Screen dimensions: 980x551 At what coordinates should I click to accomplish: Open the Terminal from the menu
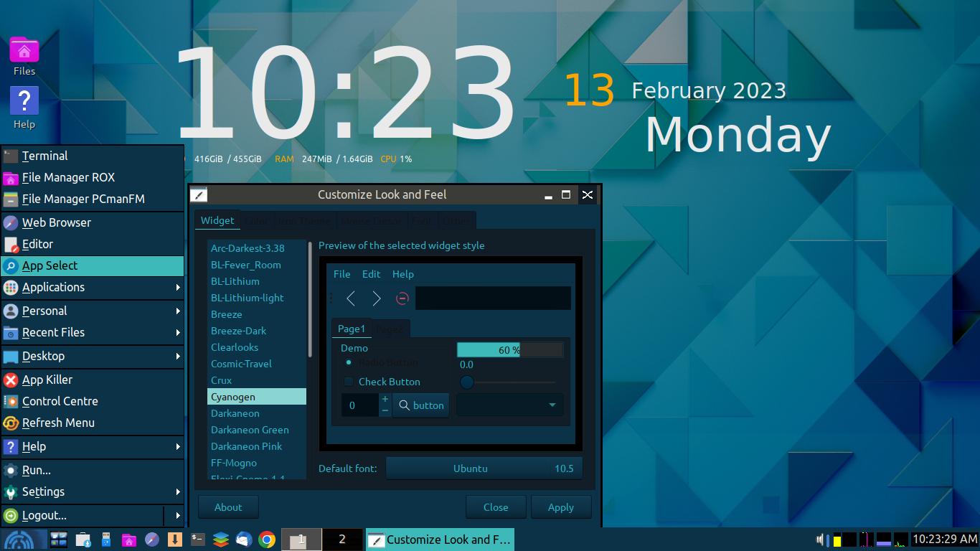coord(43,156)
